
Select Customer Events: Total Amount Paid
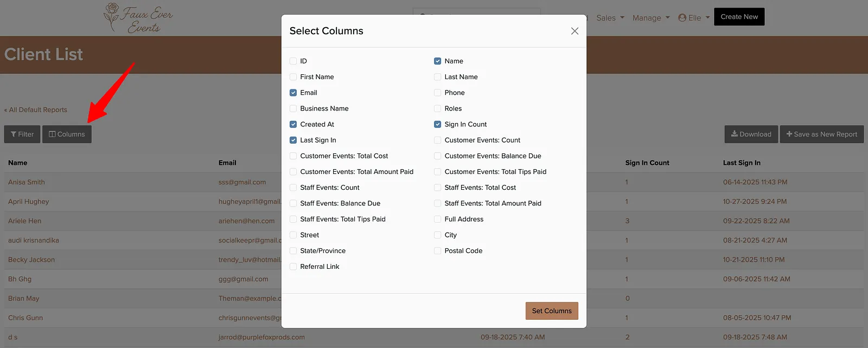coord(293,172)
